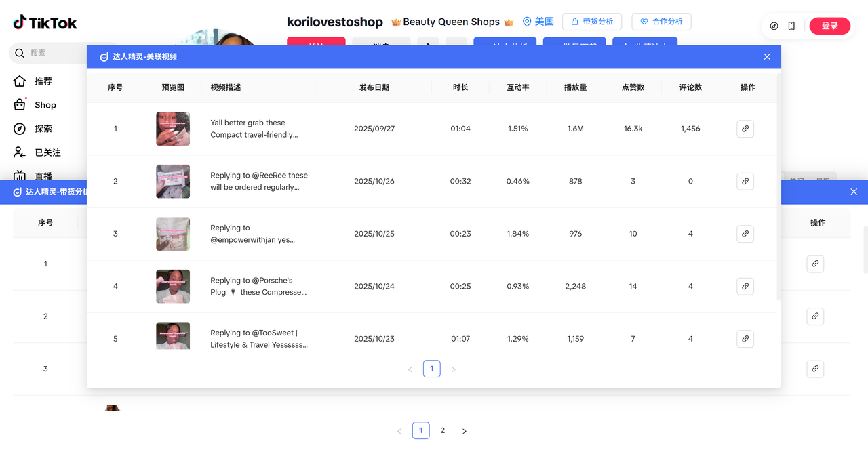
Task: Click the first video preview thumbnail
Action: (173, 129)
